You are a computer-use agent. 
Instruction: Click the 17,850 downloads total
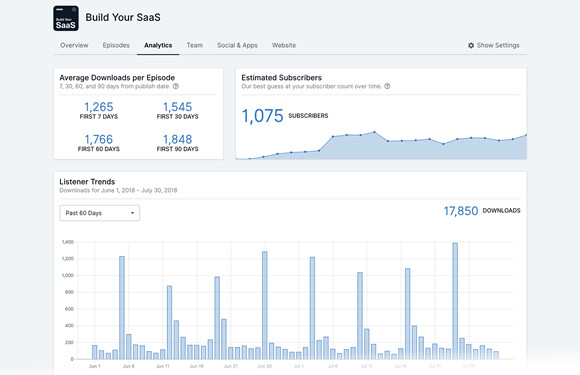(461, 211)
